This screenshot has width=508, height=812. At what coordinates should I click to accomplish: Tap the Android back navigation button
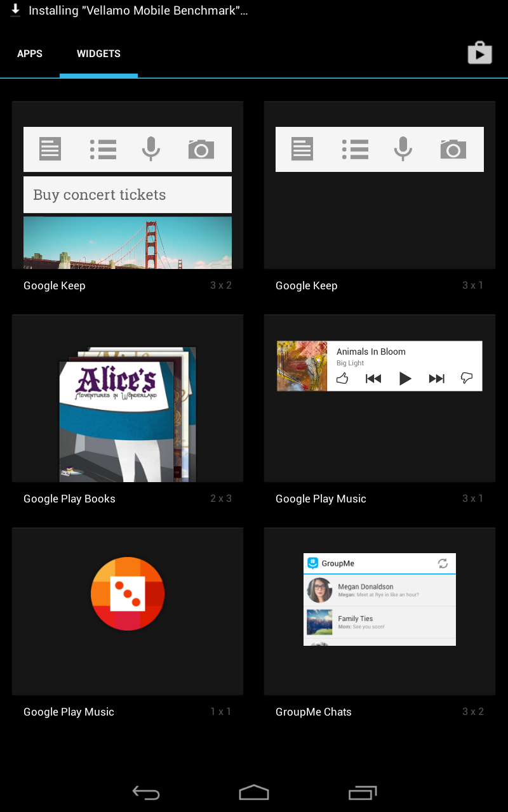(146, 792)
